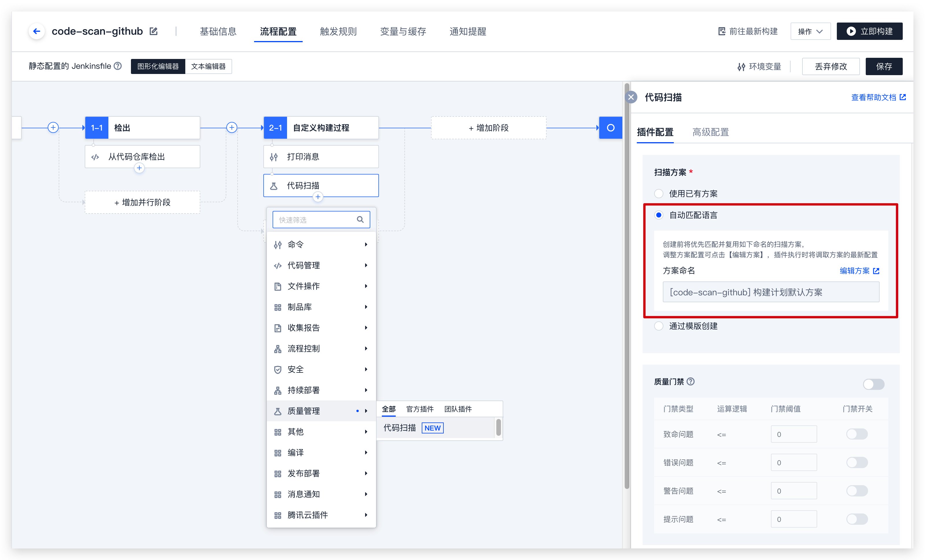This screenshot has height=560, width=925.
Task: Switch to the 通知提醒 tab
Action: tap(468, 31)
